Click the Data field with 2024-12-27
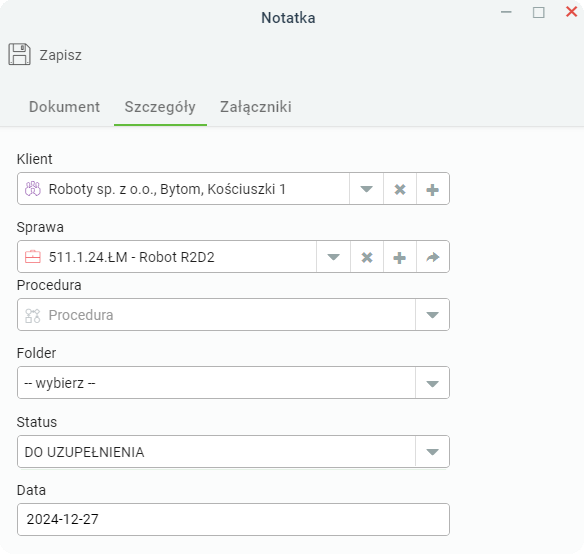 tap(233, 520)
